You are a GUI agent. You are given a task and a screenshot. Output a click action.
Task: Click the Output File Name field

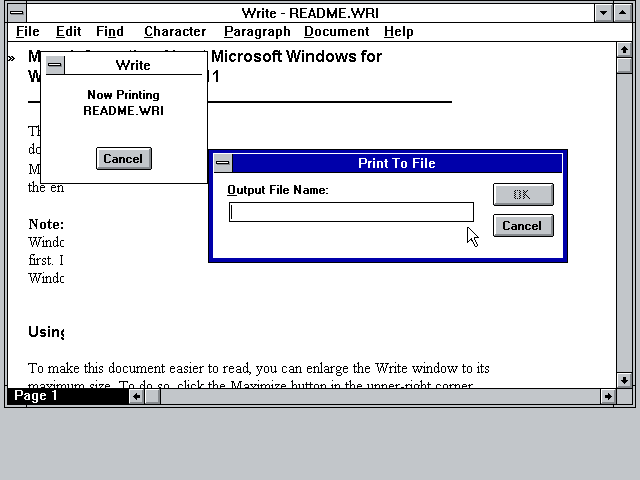tap(351, 212)
